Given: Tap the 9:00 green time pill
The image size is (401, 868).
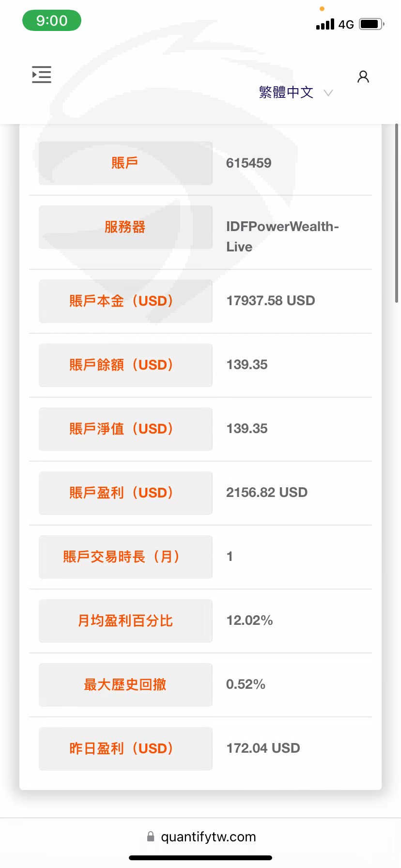Looking at the screenshot, I should tap(52, 21).
